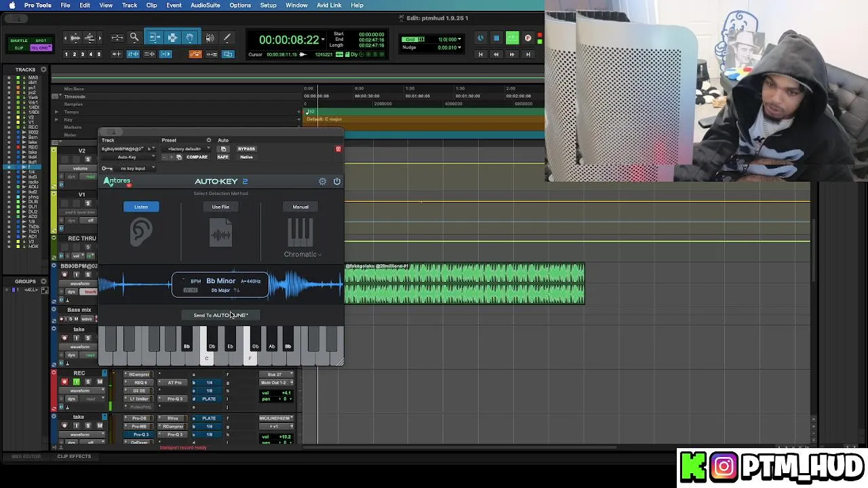Enable Slip edit mode
Image resolution: width=868 pixels, height=488 pixels.
19,48
